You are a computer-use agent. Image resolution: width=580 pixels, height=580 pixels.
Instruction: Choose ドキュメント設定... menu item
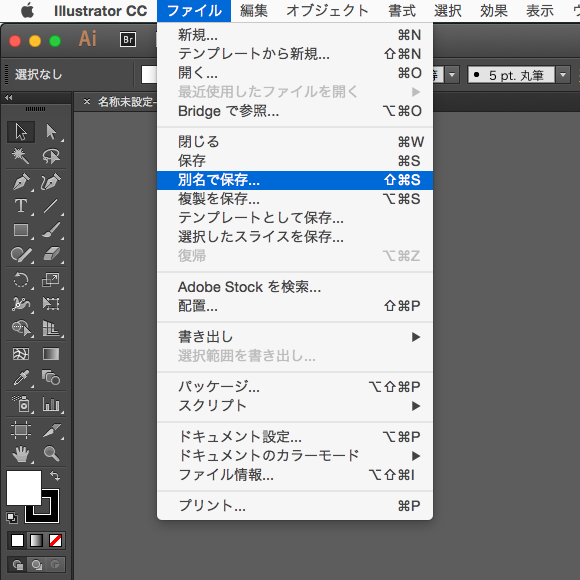point(295,437)
